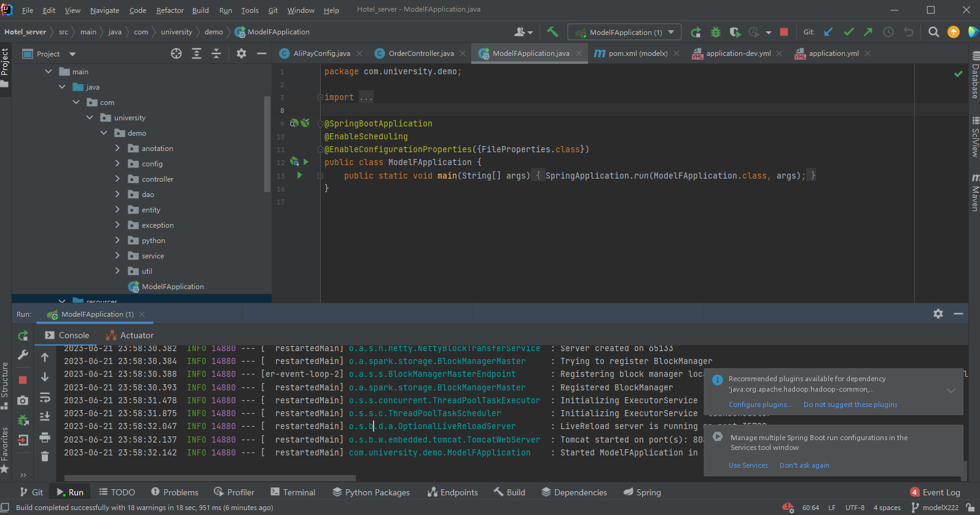Click the Don't ask again link
Image resolution: width=980 pixels, height=515 pixels.
pos(804,465)
